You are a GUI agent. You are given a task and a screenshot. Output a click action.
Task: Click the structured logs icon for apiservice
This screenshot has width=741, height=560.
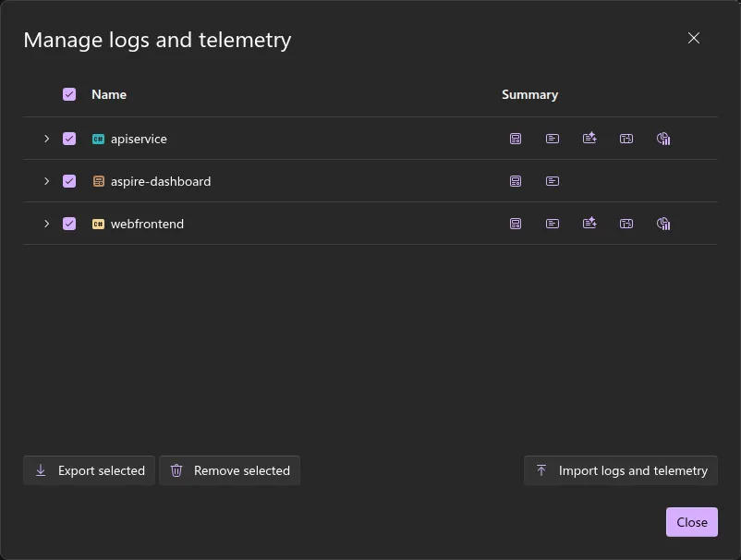pyautogui.click(x=553, y=139)
